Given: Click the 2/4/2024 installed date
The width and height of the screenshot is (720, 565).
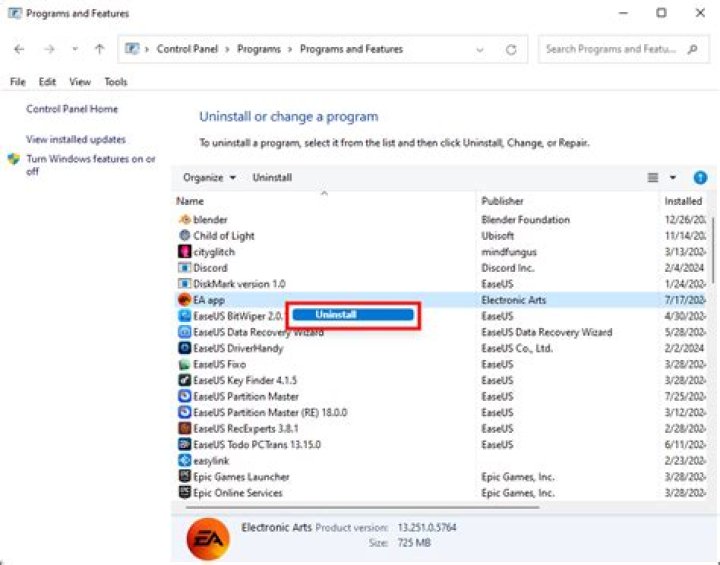Looking at the screenshot, I should pyautogui.click(x=684, y=268).
